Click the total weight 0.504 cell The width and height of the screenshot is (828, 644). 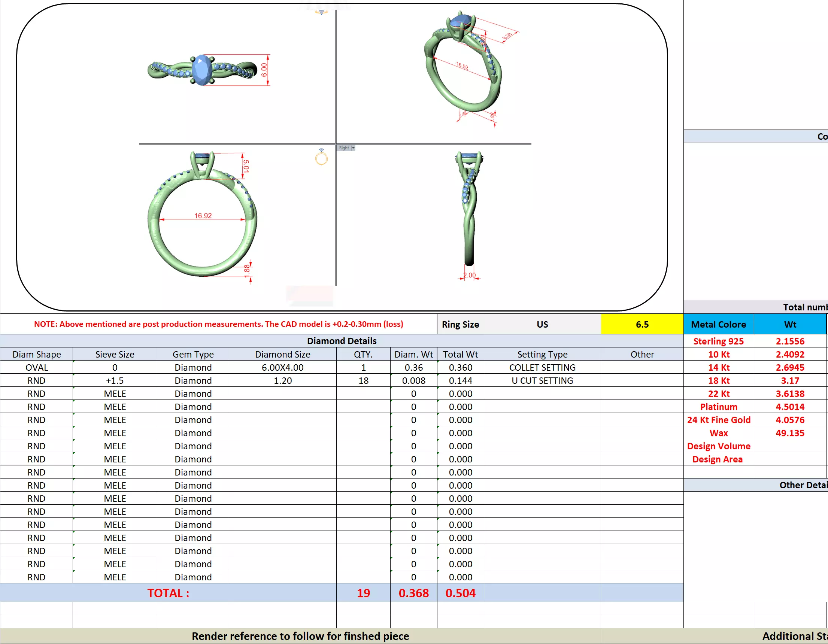pyautogui.click(x=460, y=593)
